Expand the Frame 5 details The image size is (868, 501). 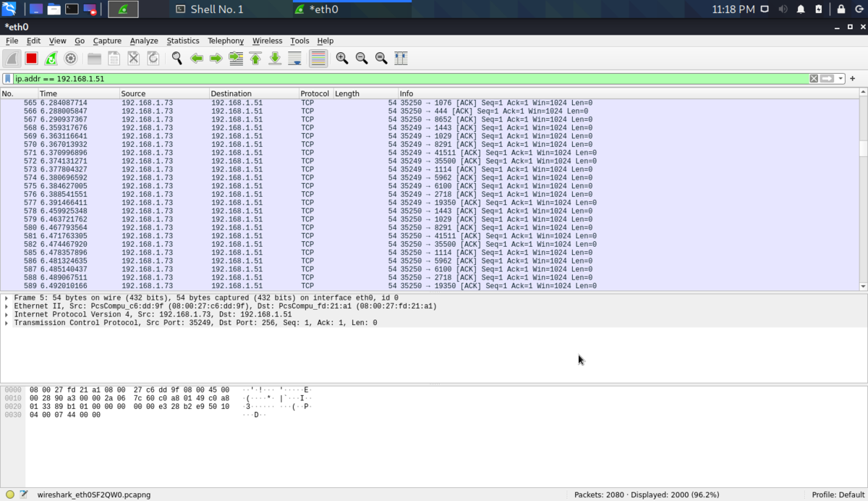point(7,298)
